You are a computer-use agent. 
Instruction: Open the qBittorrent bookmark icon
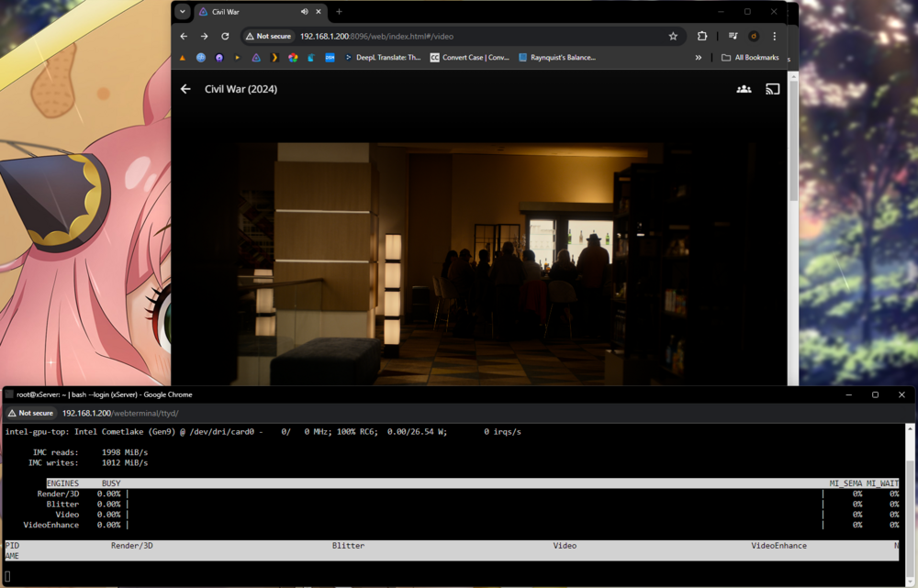click(201, 58)
